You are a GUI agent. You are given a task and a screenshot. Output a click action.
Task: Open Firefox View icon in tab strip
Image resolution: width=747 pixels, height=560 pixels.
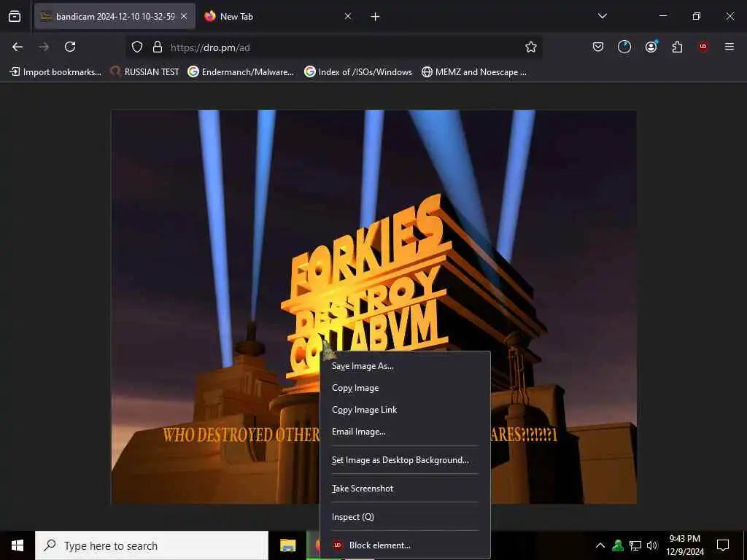15,17
